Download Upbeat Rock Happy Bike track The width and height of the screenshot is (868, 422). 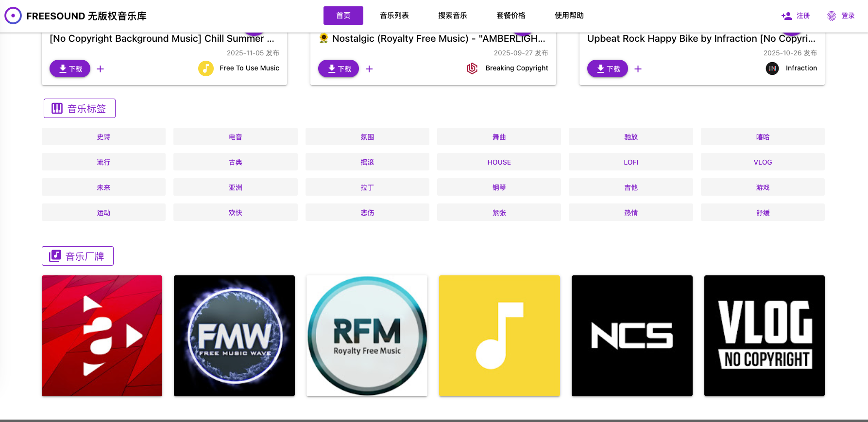608,68
